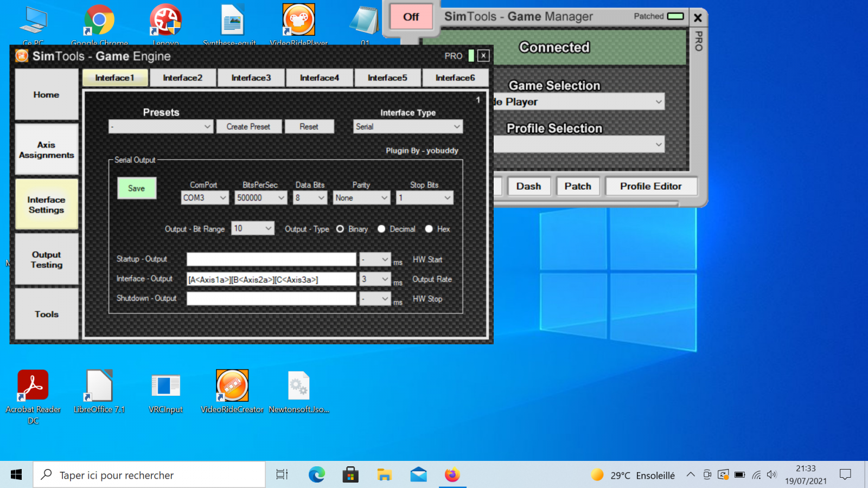Open notification center icon
The height and width of the screenshot is (488, 868).
point(845,475)
